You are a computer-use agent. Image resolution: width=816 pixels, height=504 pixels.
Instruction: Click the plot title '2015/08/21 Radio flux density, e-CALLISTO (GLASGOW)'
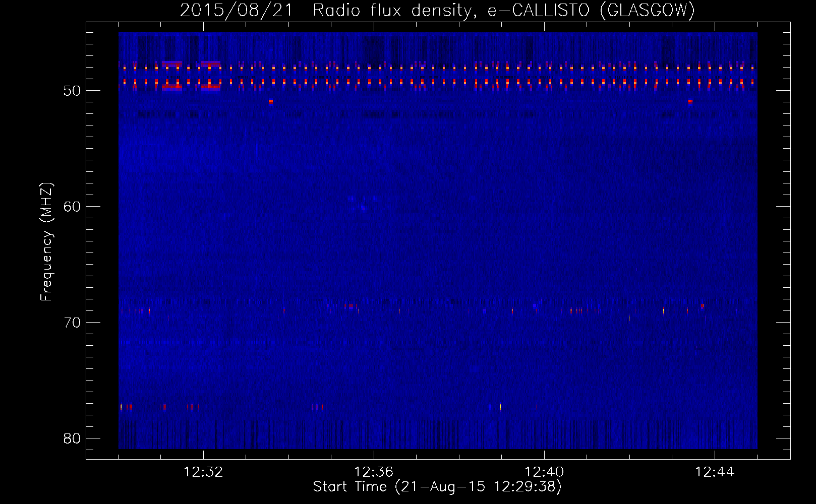tap(437, 10)
